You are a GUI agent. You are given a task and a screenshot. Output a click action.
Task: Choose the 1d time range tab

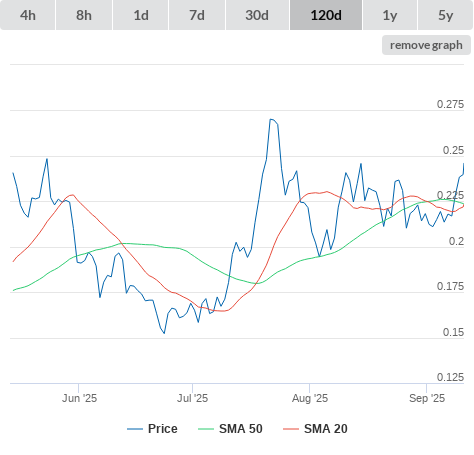click(x=141, y=15)
